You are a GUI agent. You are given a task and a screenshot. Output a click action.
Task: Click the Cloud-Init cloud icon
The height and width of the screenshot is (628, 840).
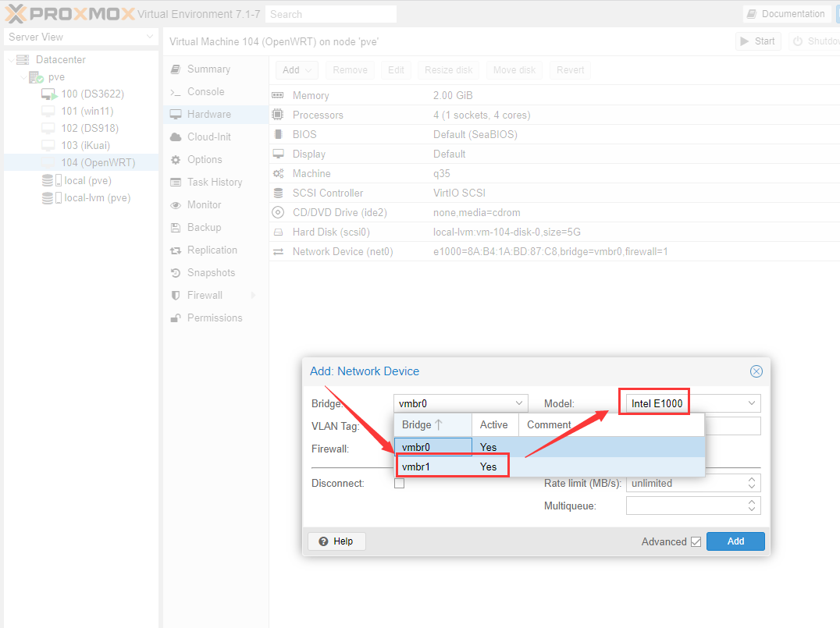point(176,137)
